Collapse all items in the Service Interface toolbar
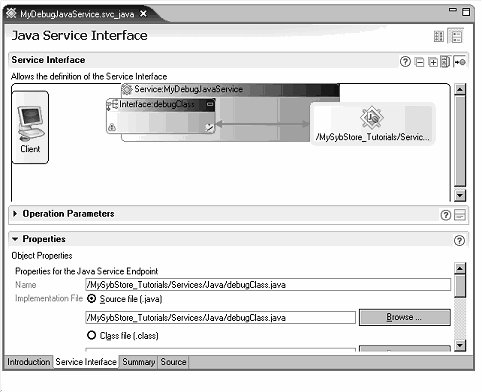Screen dimensions: 482x392 (419, 62)
